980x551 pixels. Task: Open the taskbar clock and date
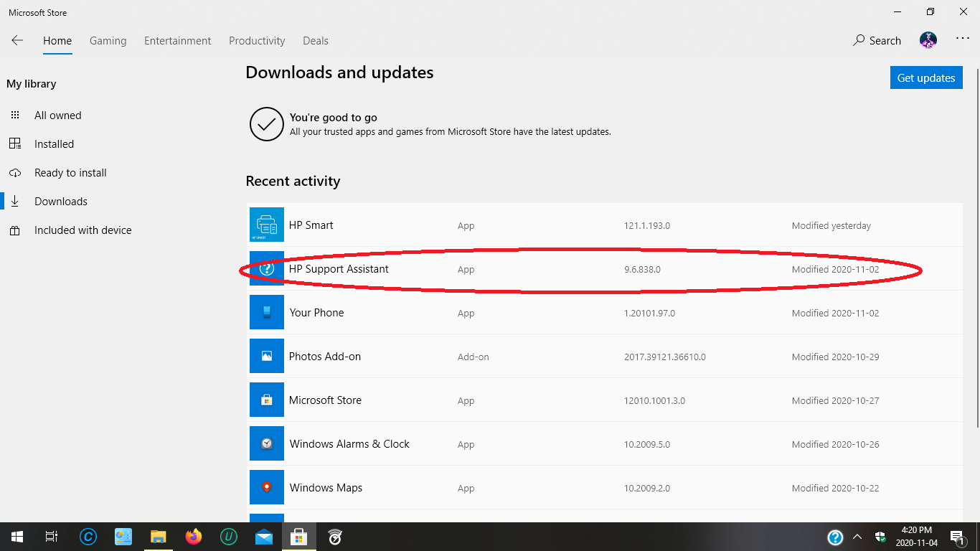point(916,537)
